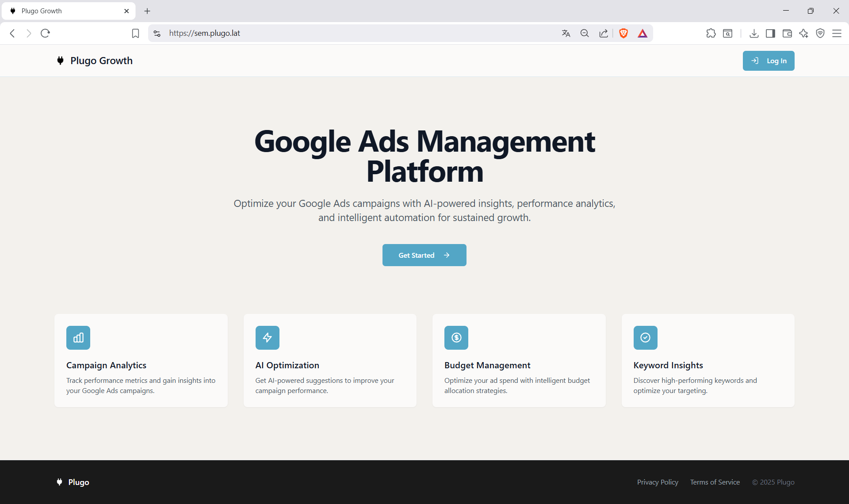Open Brave VPN
The image size is (849, 504).
(x=820, y=33)
